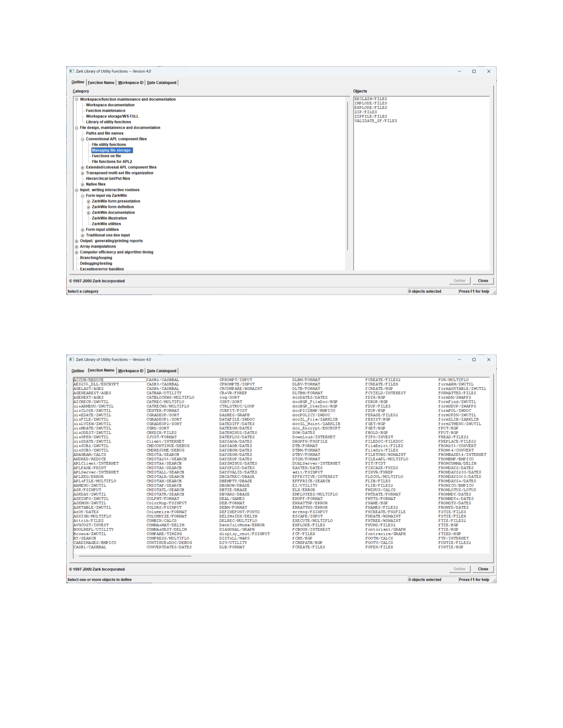The width and height of the screenshot is (563, 728).
Task: Click category tree vertical scrollbar in top window
Action: pyautogui.click(x=348, y=176)
